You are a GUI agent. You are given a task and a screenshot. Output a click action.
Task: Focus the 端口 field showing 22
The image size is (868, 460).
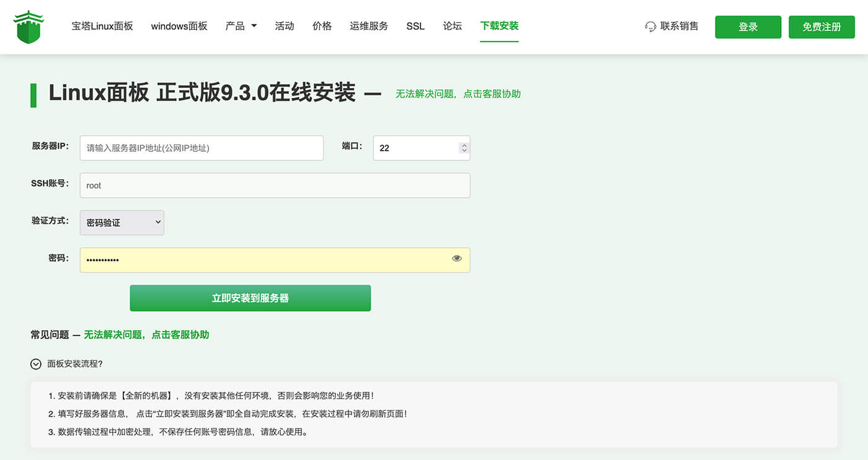422,148
